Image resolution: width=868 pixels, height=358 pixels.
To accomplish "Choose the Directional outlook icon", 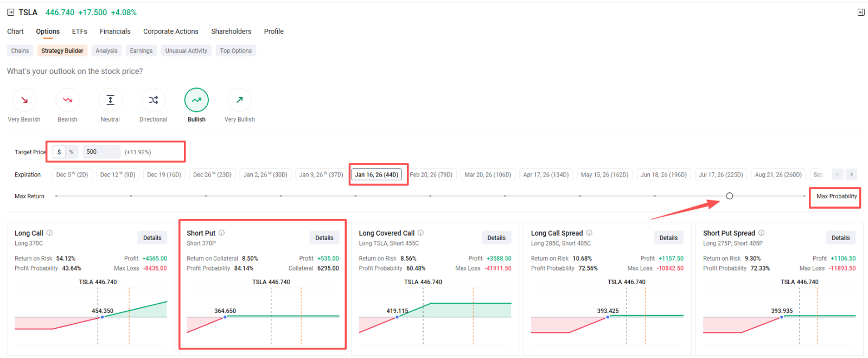I will (x=154, y=100).
